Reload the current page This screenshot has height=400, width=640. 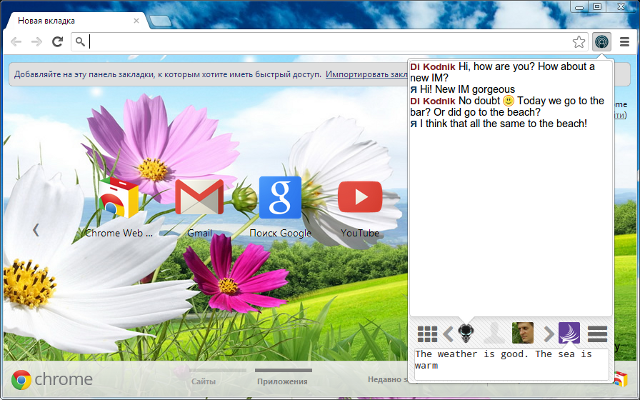tap(58, 42)
